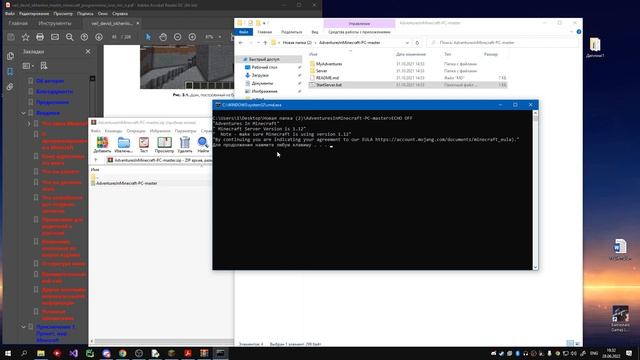
Task: Click the Извлечь icon in WinRAR toolbar
Action: point(124,145)
